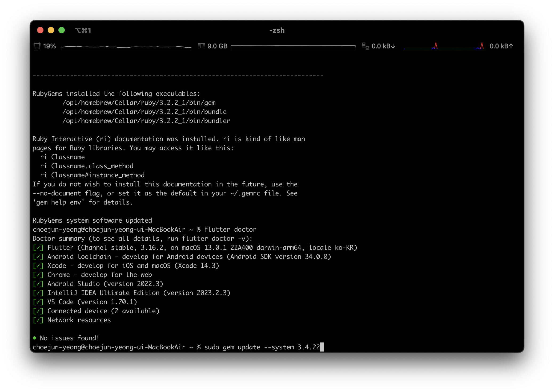
Task: Click the 0.0 kB upload speed indicator
Action: tap(501, 46)
